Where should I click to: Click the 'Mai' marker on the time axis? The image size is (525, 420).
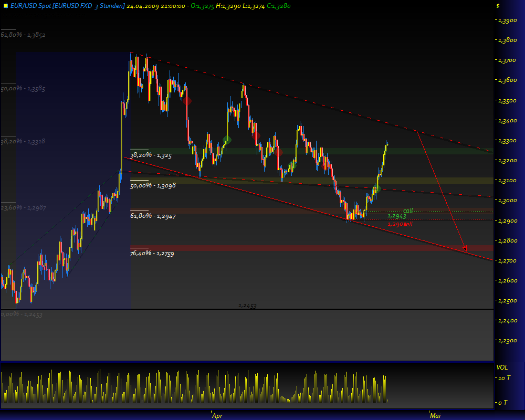pyautogui.click(x=435, y=415)
